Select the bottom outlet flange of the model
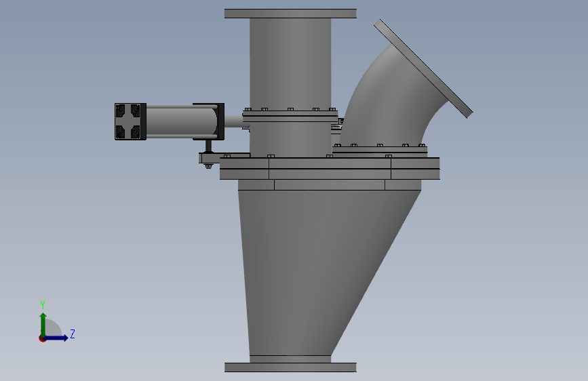The height and width of the screenshot is (381, 588). click(x=290, y=367)
